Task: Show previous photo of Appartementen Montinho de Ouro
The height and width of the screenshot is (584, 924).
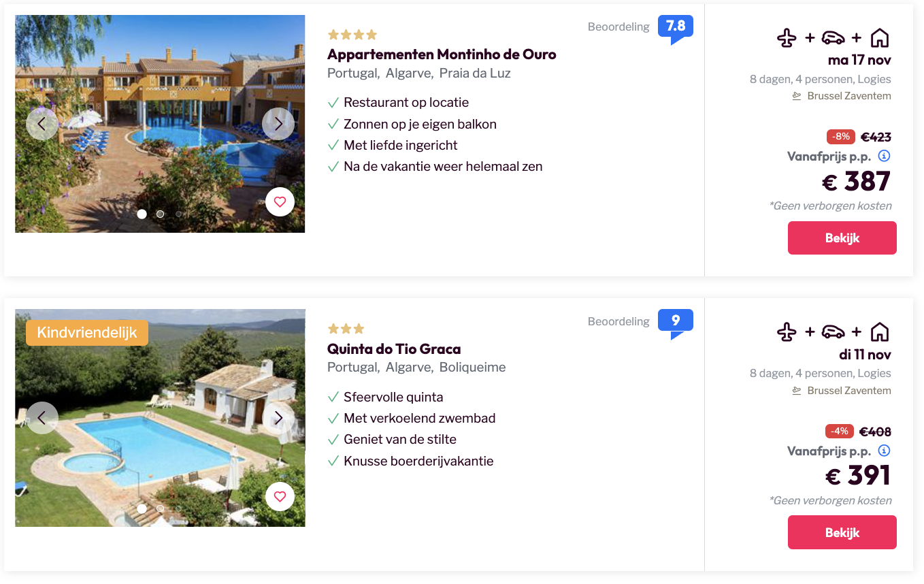Action: coord(42,124)
